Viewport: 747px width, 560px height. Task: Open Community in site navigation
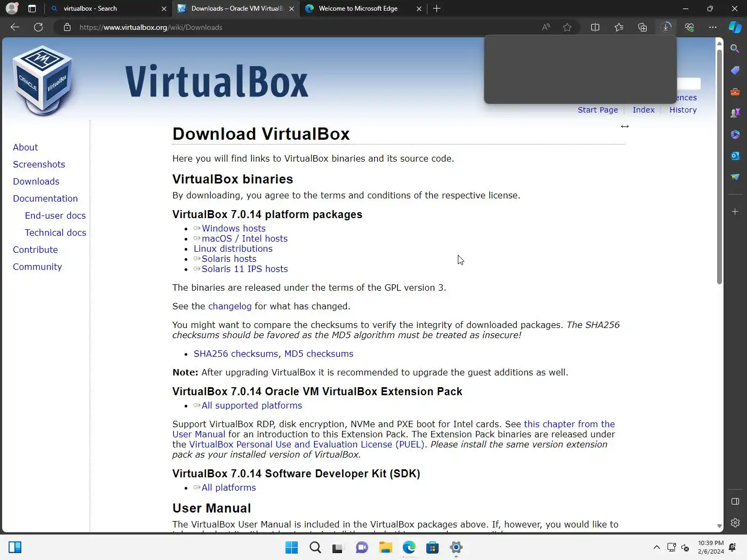pyautogui.click(x=37, y=267)
